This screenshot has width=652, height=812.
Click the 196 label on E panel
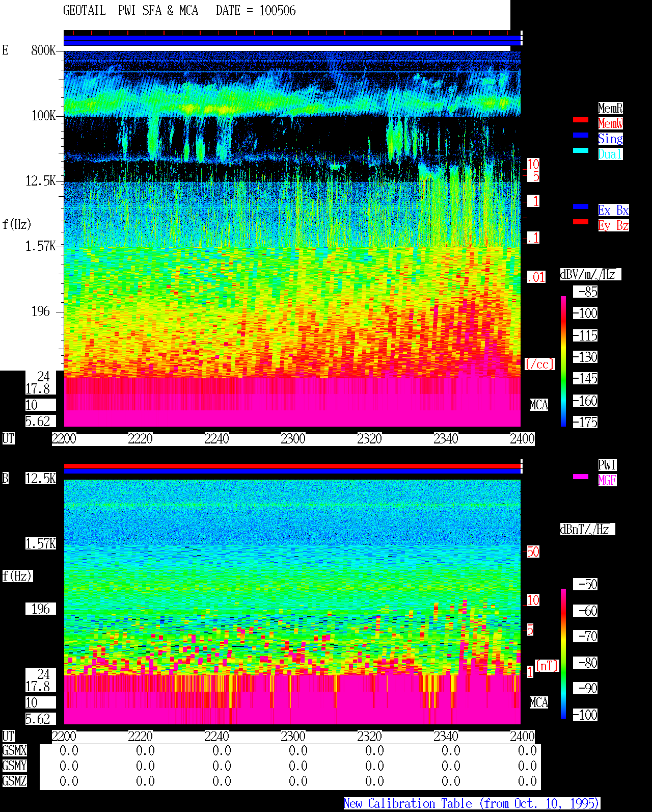pos(41,311)
